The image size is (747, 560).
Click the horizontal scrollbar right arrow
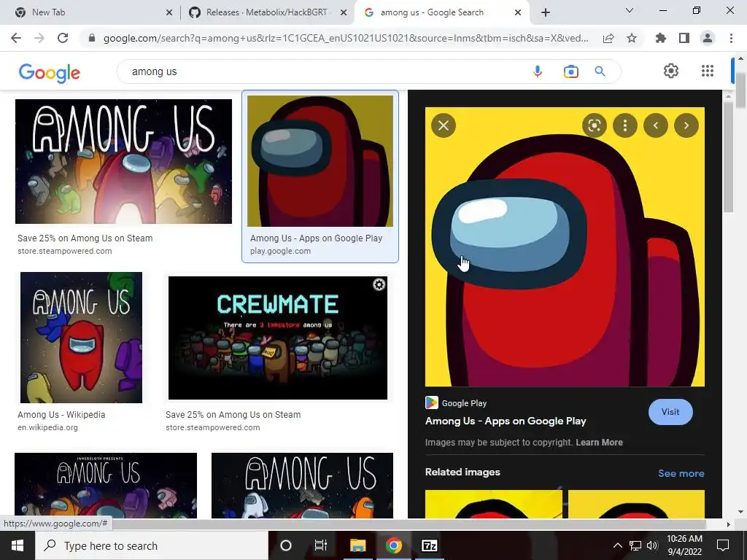(728, 524)
